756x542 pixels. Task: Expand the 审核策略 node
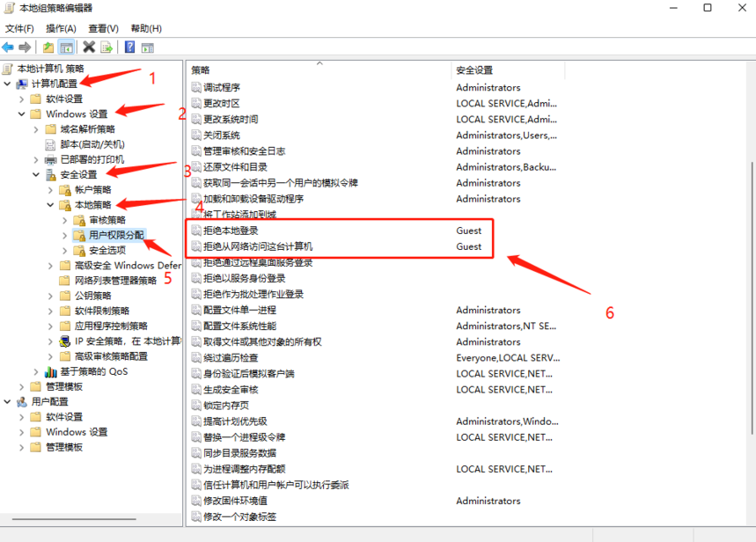64,220
